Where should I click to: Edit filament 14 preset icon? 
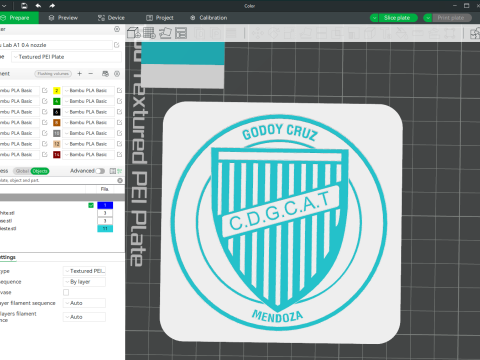[119, 154]
